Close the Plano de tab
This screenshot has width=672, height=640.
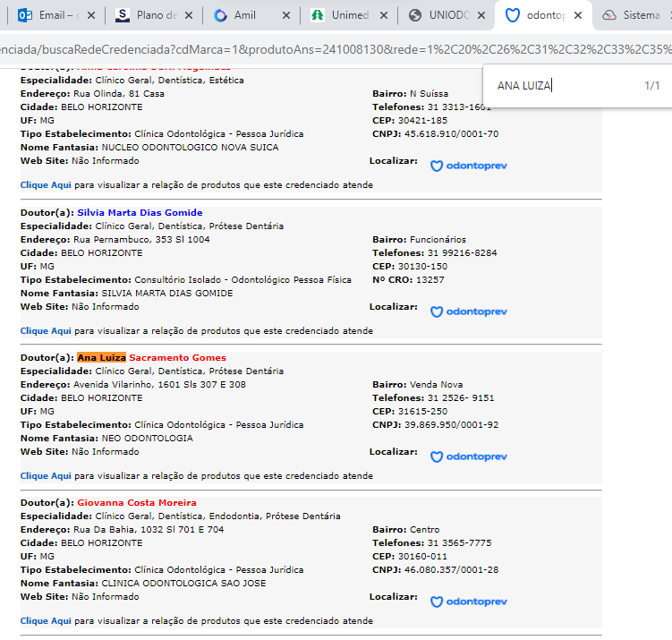tap(189, 15)
